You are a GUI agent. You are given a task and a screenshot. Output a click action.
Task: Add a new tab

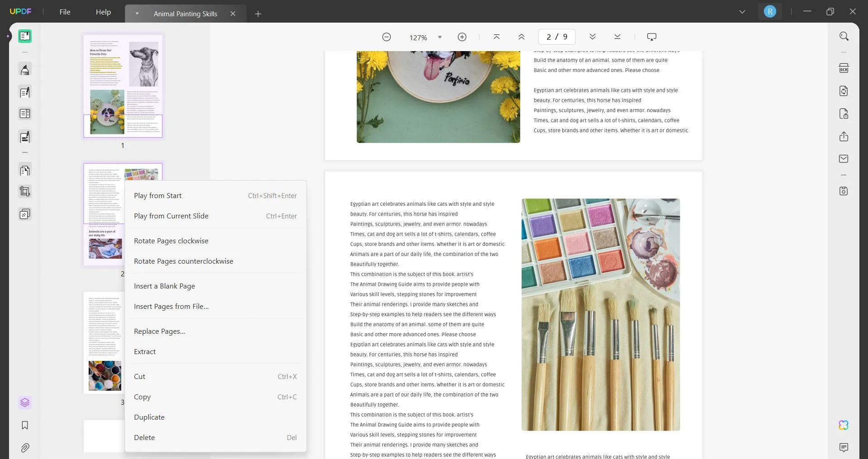pyautogui.click(x=258, y=14)
